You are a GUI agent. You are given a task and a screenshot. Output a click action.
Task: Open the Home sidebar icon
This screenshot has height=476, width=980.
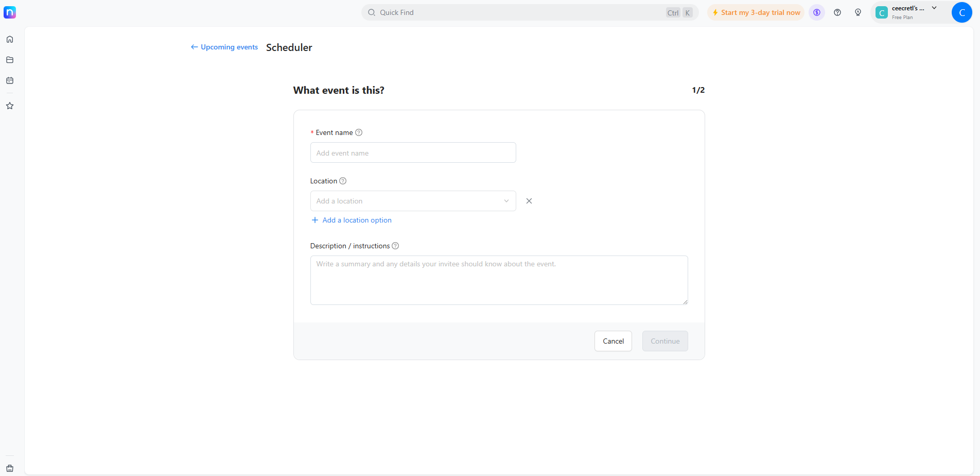point(10,39)
